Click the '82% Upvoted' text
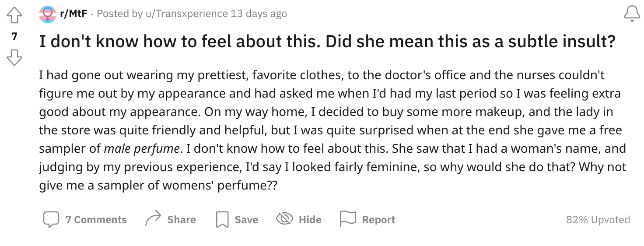Image resolution: width=644 pixels, height=246 pixels. click(598, 220)
